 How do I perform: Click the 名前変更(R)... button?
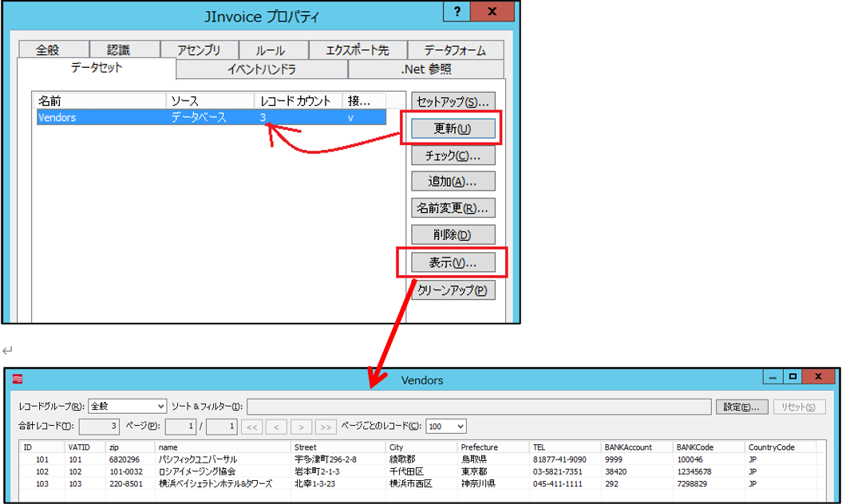click(x=453, y=208)
